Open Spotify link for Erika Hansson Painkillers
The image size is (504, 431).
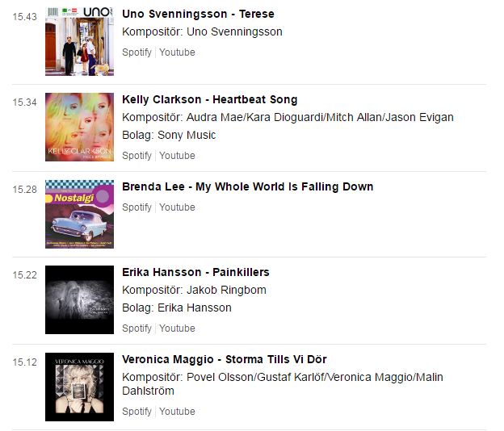click(136, 328)
